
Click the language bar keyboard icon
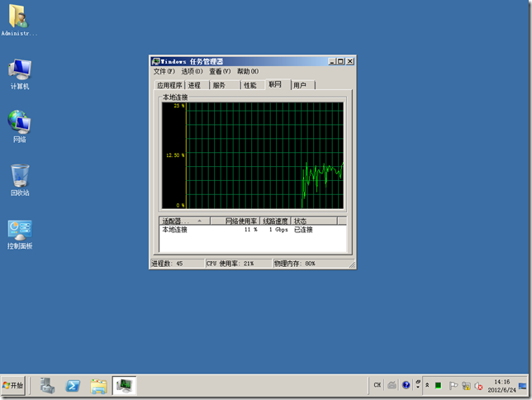pos(392,385)
